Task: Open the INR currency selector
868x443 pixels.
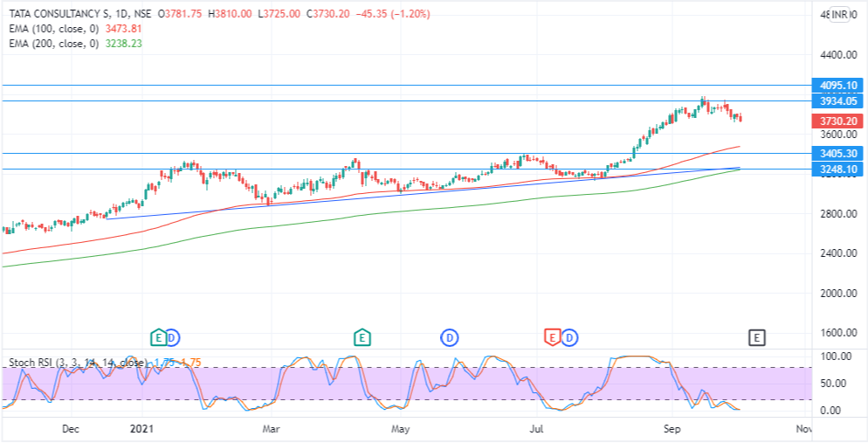Action: (840, 15)
